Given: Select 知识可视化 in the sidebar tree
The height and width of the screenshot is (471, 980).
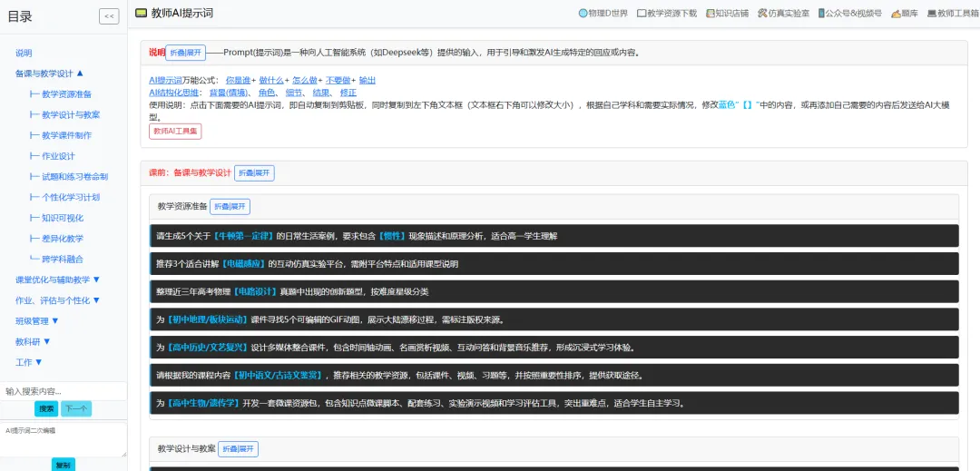Looking at the screenshot, I should pos(56,218).
